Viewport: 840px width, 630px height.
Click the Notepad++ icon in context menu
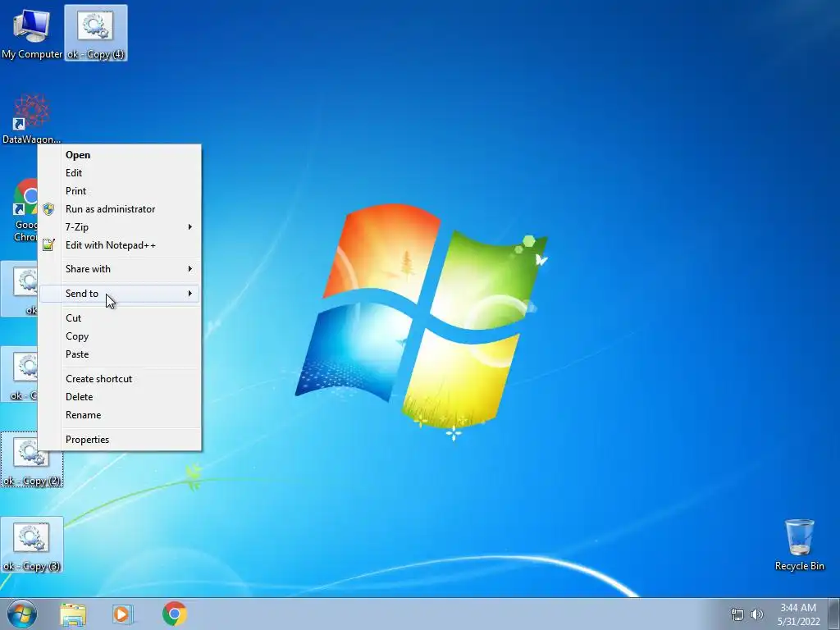48,244
